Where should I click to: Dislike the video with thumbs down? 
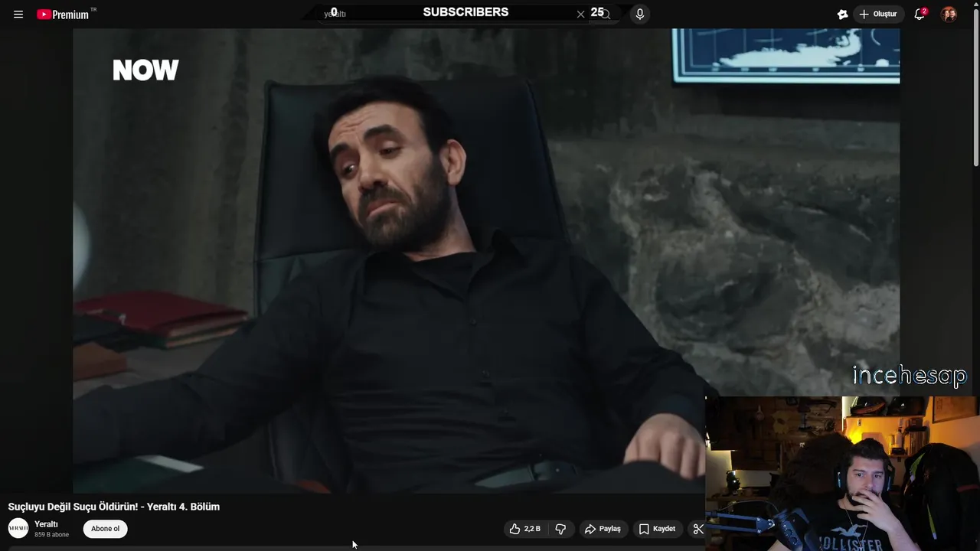560,529
